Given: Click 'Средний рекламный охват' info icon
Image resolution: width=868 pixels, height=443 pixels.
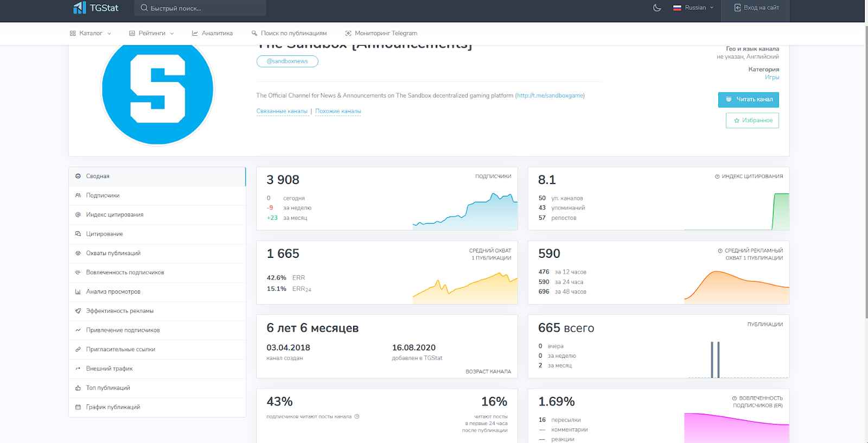Looking at the screenshot, I should [x=720, y=251].
